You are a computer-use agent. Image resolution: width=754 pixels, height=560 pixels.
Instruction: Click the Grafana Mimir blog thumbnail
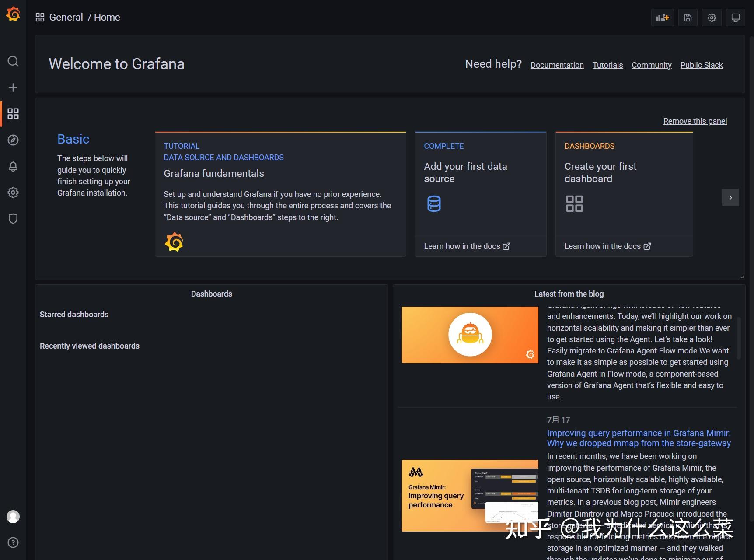pyautogui.click(x=470, y=496)
